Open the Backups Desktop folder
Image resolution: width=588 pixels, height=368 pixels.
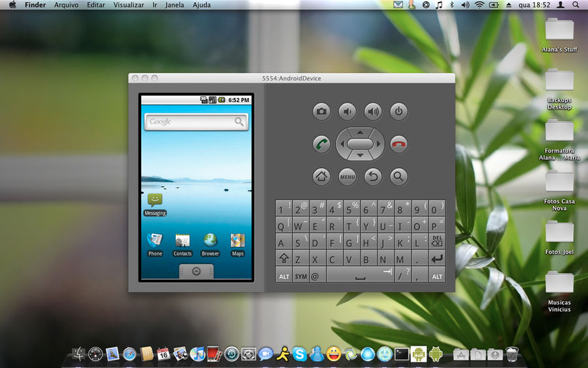click(x=559, y=90)
